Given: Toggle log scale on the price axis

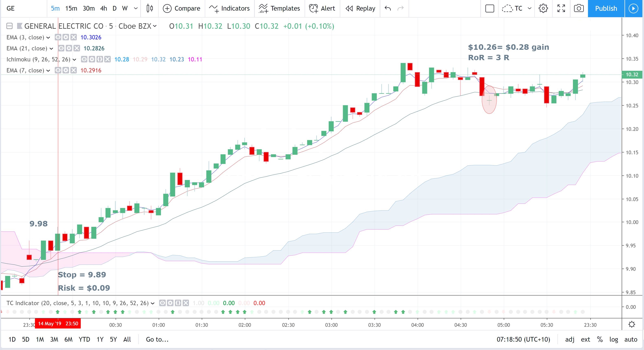Looking at the screenshot, I should 614,339.
